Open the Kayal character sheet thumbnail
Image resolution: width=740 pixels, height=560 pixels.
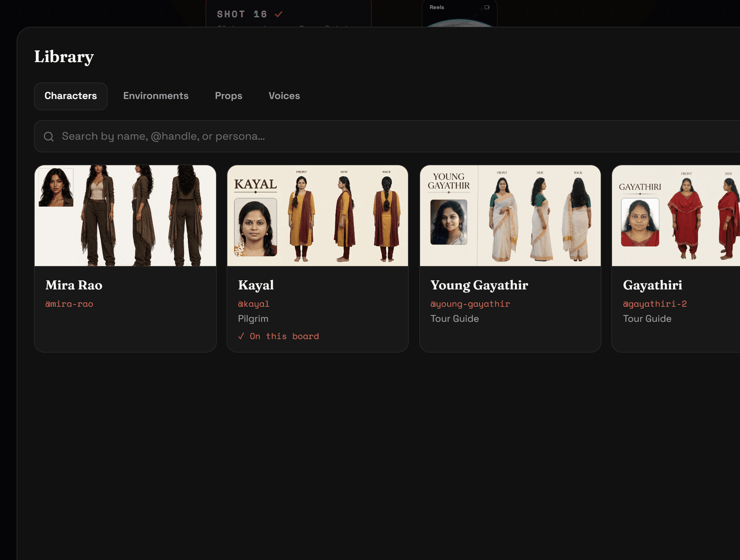[318, 216]
